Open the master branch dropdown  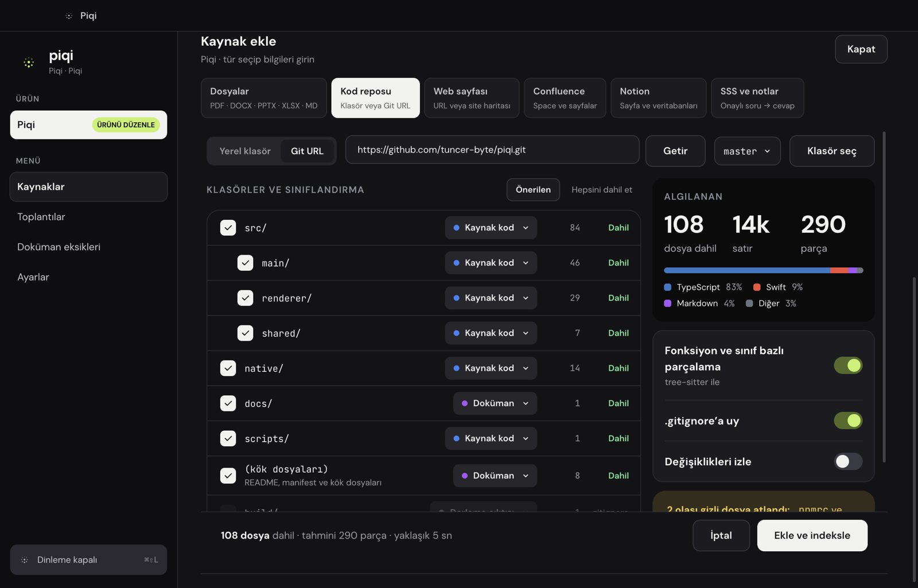click(x=747, y=151)
